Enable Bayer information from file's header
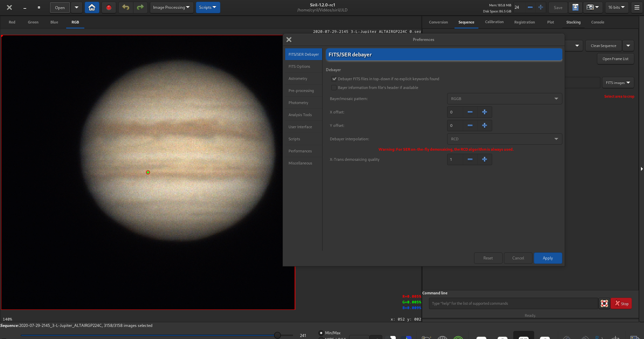The width and height of the screenshot is (644, 339). [334, 88]
